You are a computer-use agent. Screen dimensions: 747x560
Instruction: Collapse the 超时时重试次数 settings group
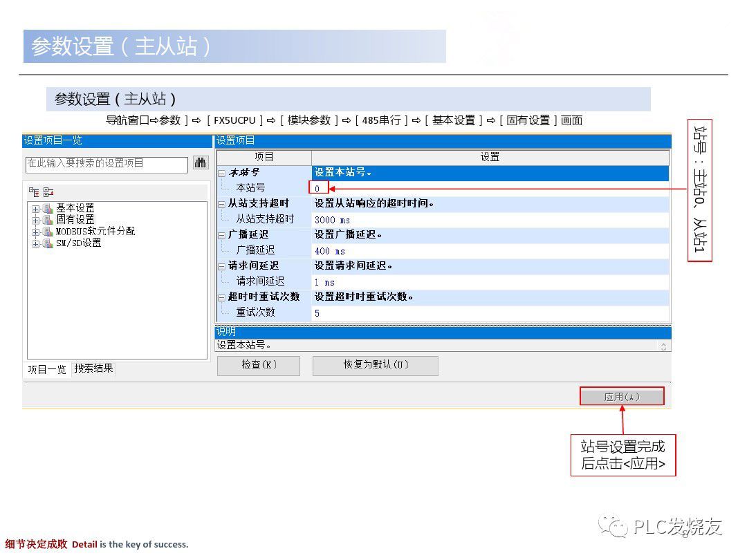point(221,297)
